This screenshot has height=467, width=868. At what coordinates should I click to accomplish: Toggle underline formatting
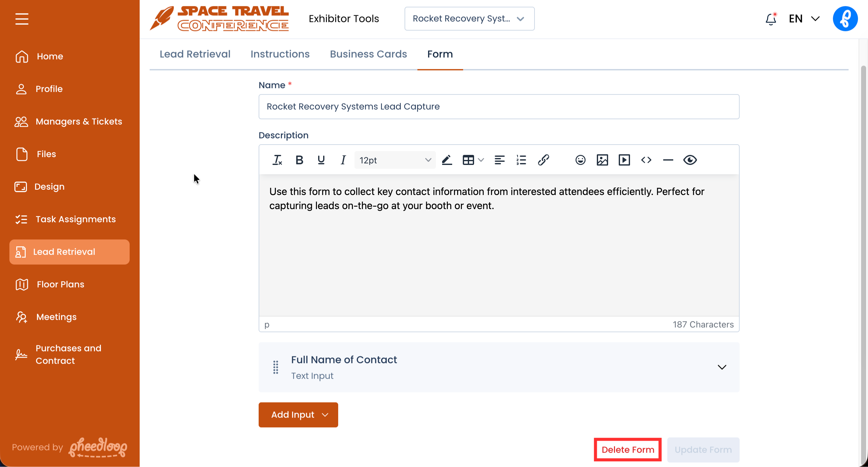point(321,160)
